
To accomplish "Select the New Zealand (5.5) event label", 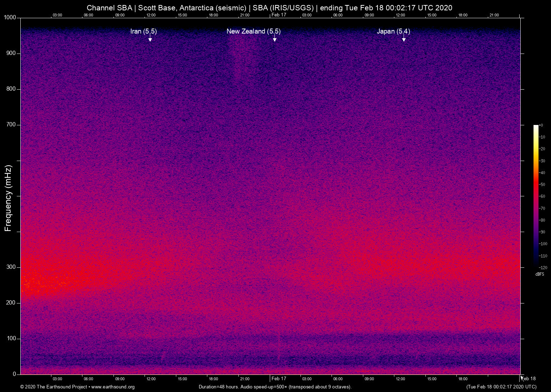I will pyautogui.click(x=253, y=31).
